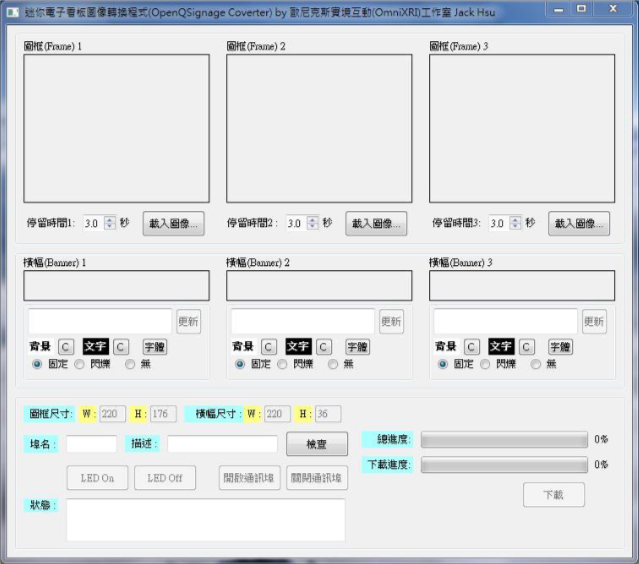Click the frame size W field showing 220
The width and height of the screenshot is (639, 564).
(112, 414)
